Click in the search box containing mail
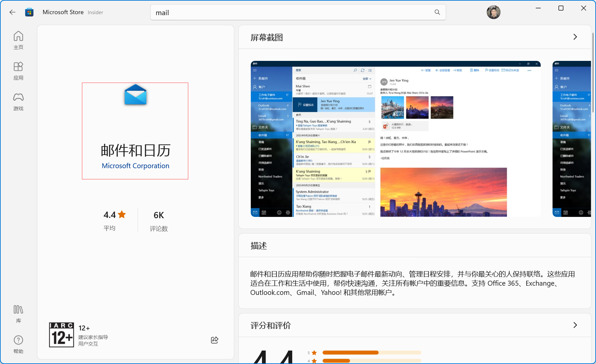The width and height of the screenshot is (596, 364). point(298,12)
